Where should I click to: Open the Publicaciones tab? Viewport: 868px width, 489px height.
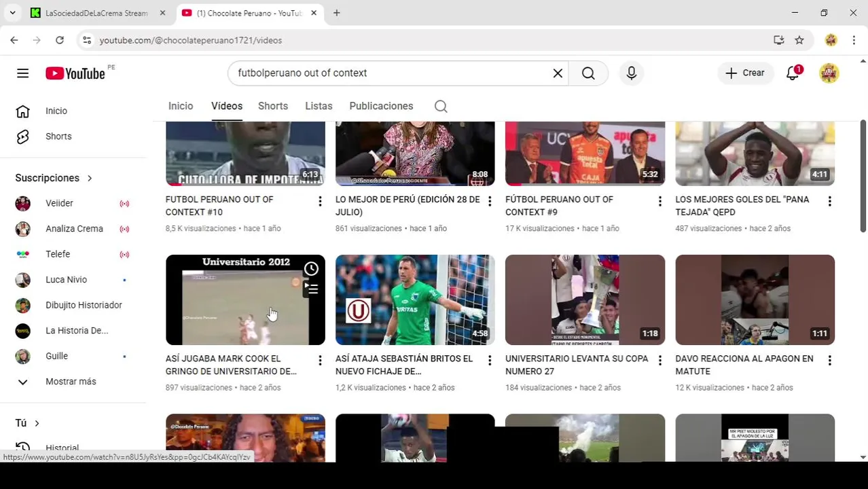pyautogui.click(x=381, y=106)
